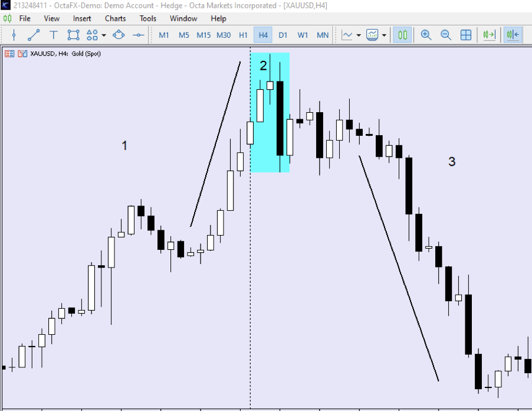
Task: Toggle the chart shift button
Action: pyautogui.click(x=513, y=35)
